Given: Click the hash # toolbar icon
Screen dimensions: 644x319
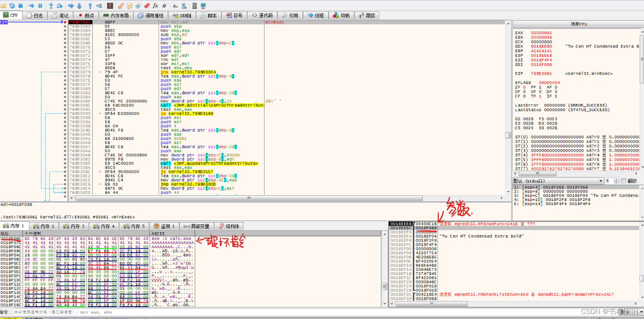Looking at the screenshot, I should coord(164,6).
